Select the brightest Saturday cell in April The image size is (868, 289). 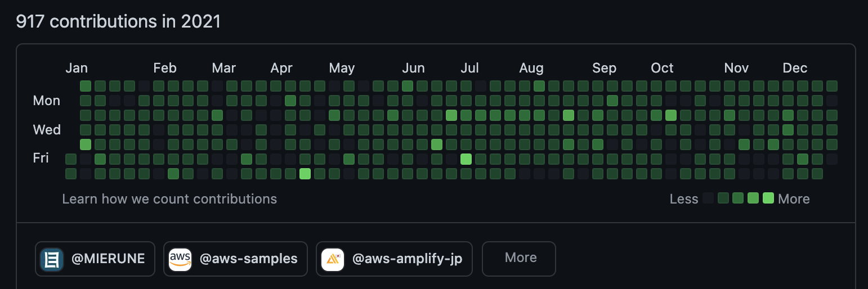tap(305, 174)
